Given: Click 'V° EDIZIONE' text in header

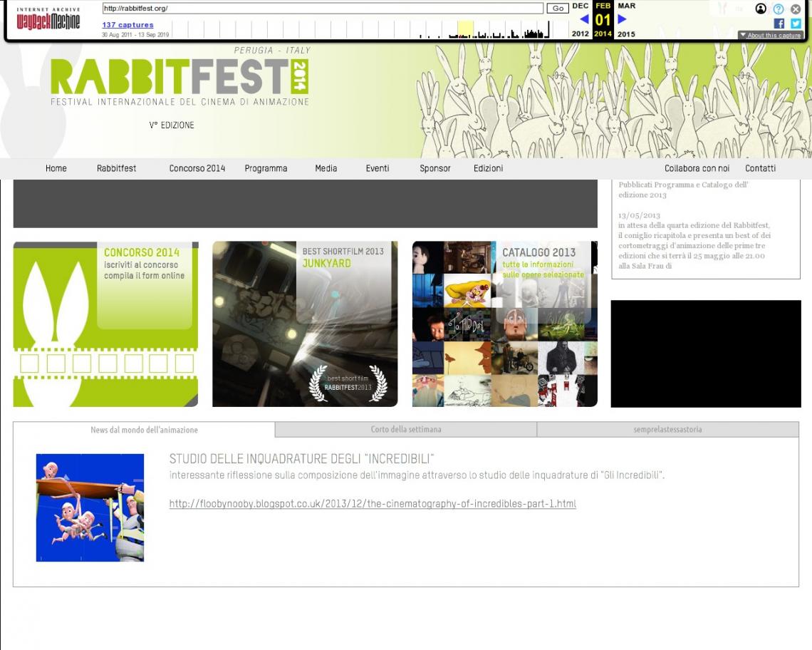Looking at the screenshot, I should click(172, 125).
